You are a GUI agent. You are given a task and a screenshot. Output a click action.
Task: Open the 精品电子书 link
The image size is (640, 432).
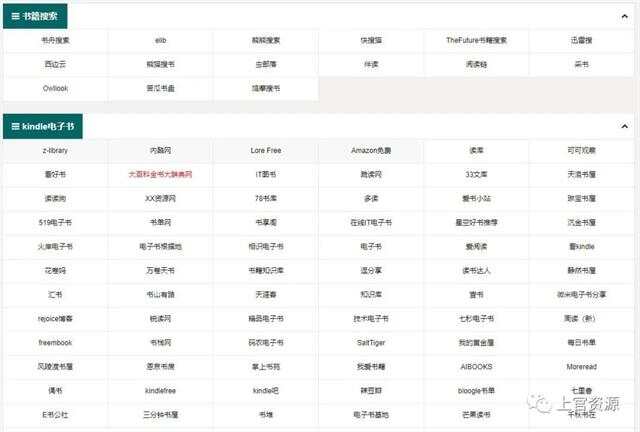(266, 319)
